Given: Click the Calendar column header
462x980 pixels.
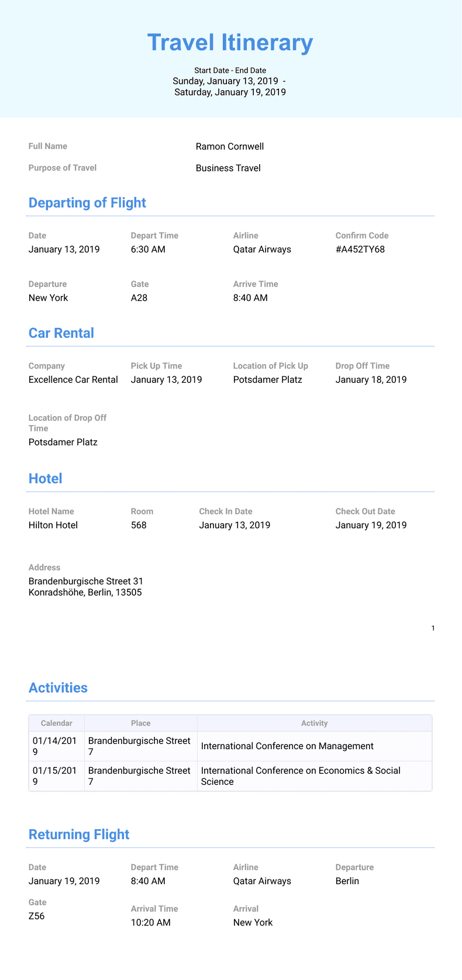Looking at the screenshot, I should 57,723.
